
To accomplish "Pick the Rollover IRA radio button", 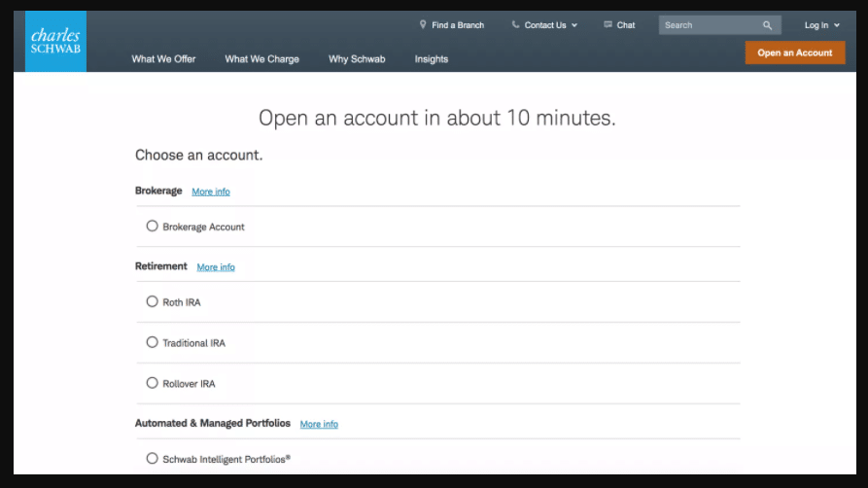I will [x=153, y=383].
